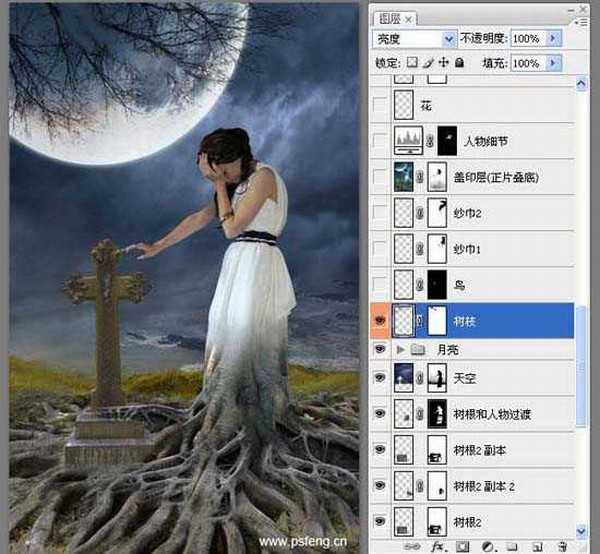Screen dimensions: 600x554
Task: Hide the 天空 layer
Action: click(x=379, y=377)
